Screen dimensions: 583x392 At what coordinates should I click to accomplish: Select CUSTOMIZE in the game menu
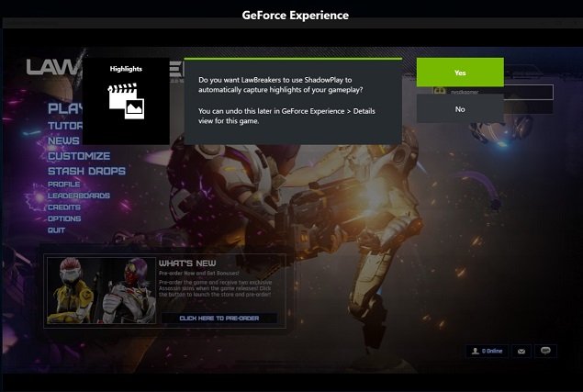(x=79, y=156)
